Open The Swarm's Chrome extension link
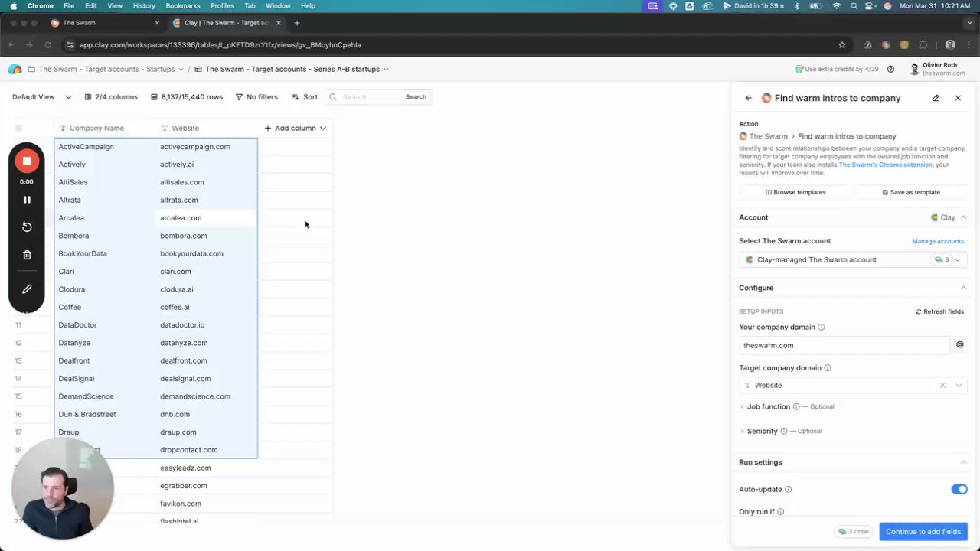 [x=886, y=165]
